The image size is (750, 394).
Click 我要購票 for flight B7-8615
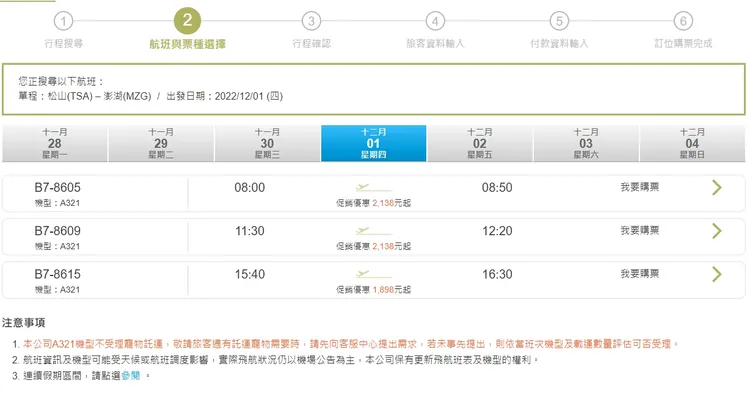point(640,274)
